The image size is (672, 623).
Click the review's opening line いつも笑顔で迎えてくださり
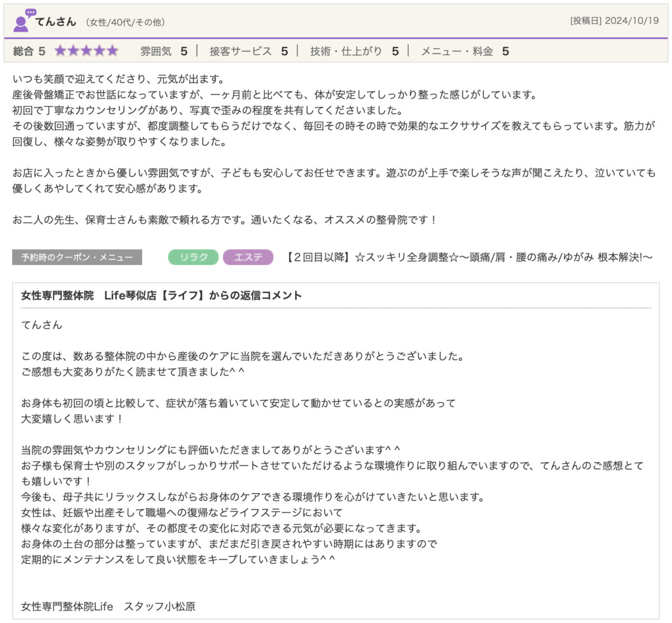(x=118, y=79)
